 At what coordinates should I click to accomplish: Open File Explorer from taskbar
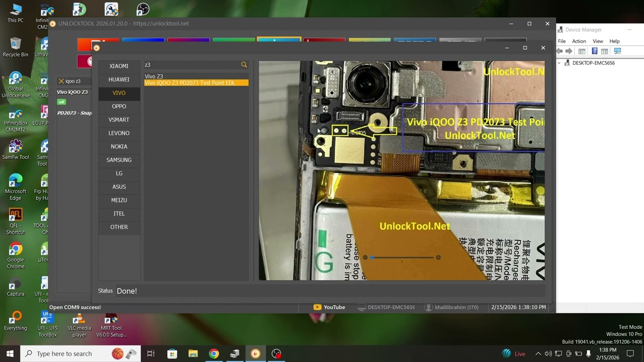click(x=193, y=353)
